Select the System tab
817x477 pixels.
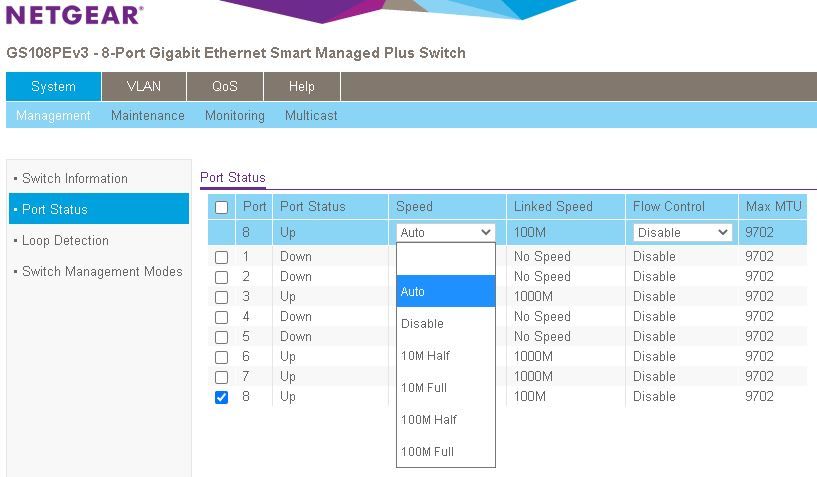53,86
